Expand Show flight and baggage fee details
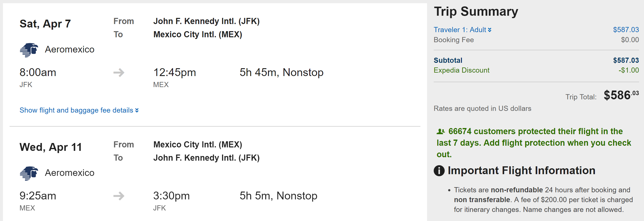 [76, 110]
